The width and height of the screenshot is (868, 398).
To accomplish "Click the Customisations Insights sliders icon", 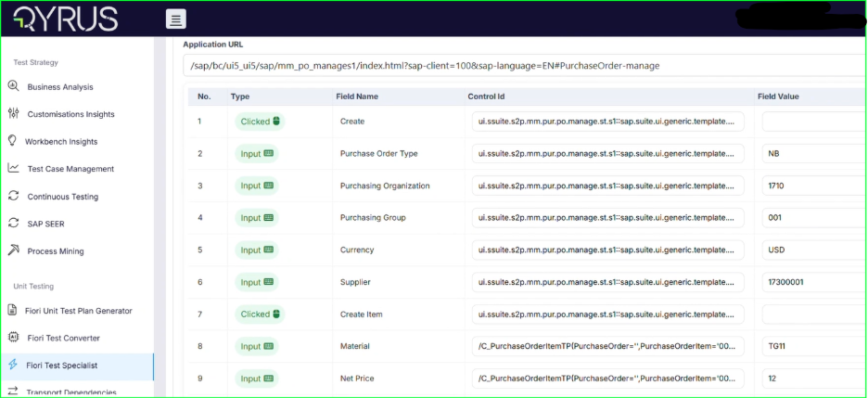I will click(x=13, y=114).
